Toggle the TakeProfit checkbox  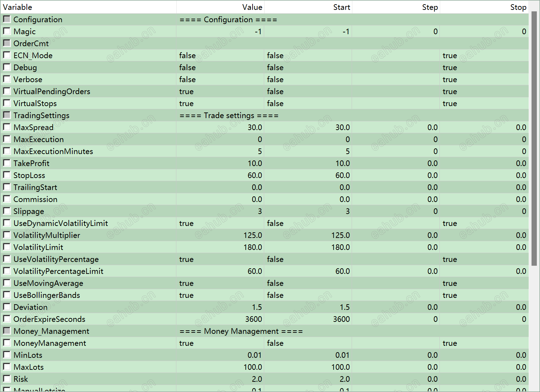click(7, 163)
